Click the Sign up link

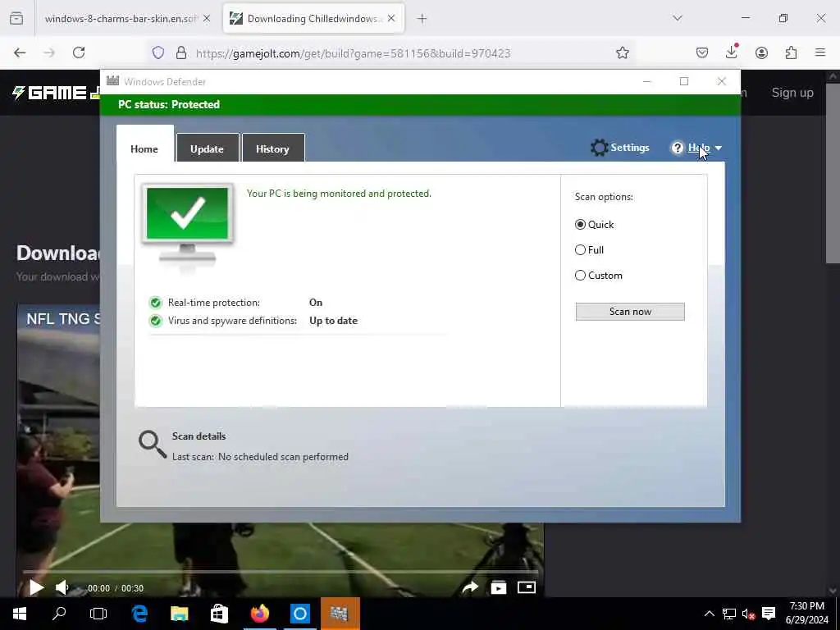(x=792, y=93)
